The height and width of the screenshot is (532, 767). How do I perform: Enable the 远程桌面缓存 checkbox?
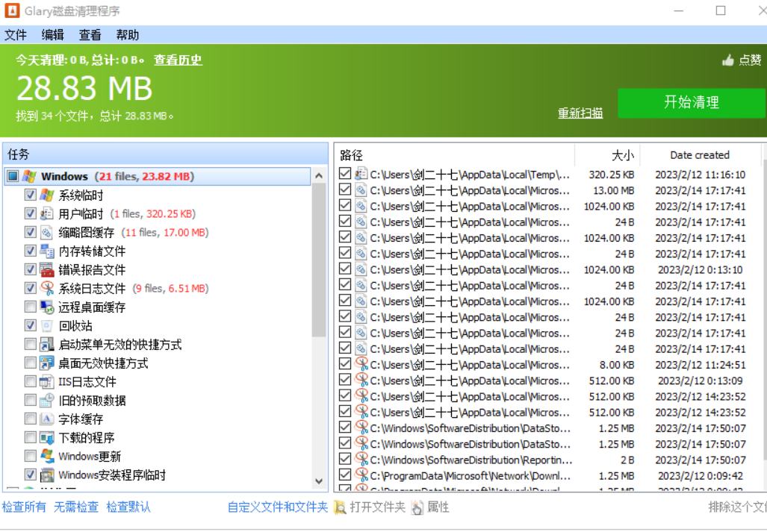(x=29, y=307)
